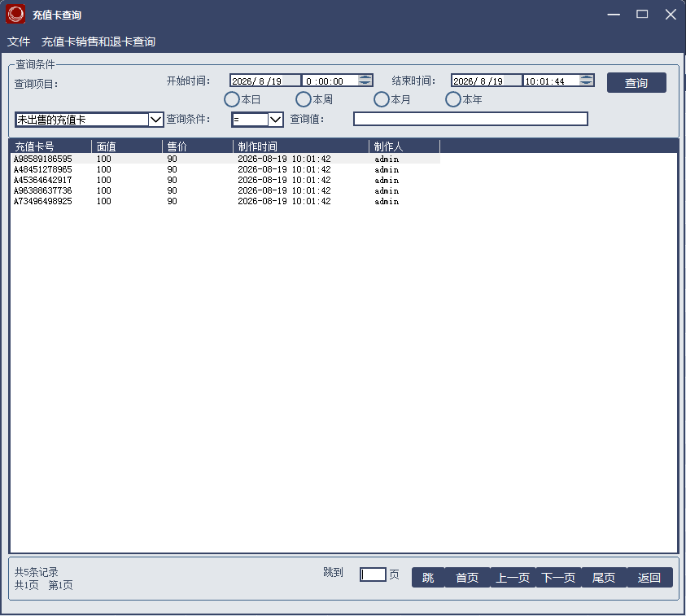This screenshot has height=616, width=686.
Task: Click the 售价 column header
Action: pyautogui.click(x=198, y=146)
